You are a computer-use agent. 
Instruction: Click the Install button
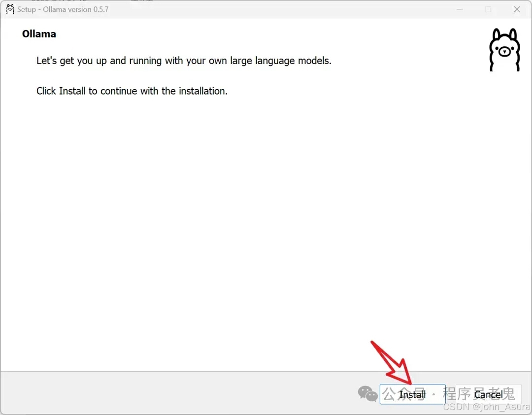click(412, 394)
